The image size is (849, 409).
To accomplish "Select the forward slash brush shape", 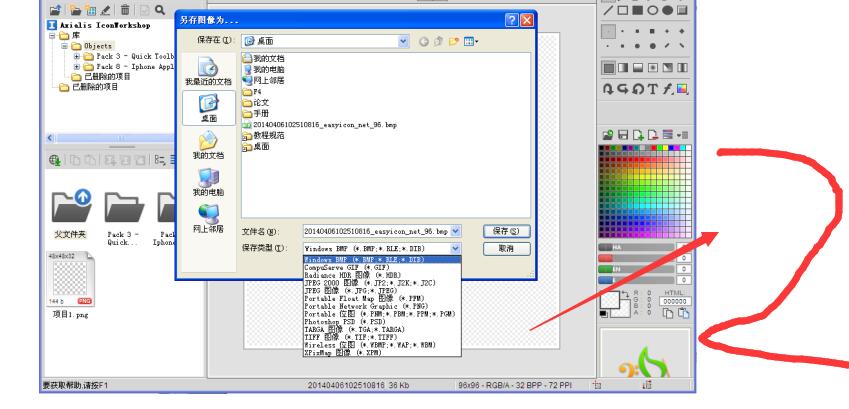I will pyautogui.click(x=667, y=46).
